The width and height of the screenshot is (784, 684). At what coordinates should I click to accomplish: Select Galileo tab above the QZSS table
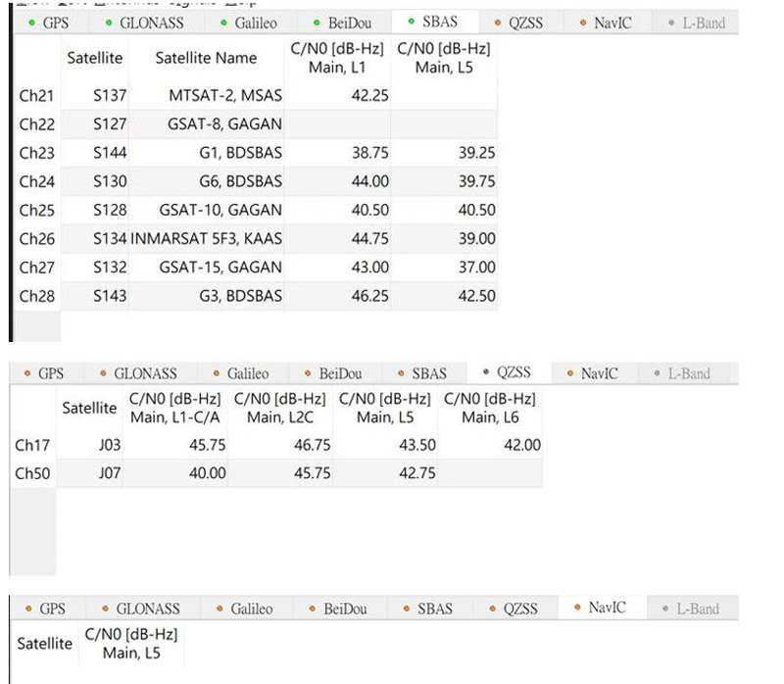(x=242, y=373)
